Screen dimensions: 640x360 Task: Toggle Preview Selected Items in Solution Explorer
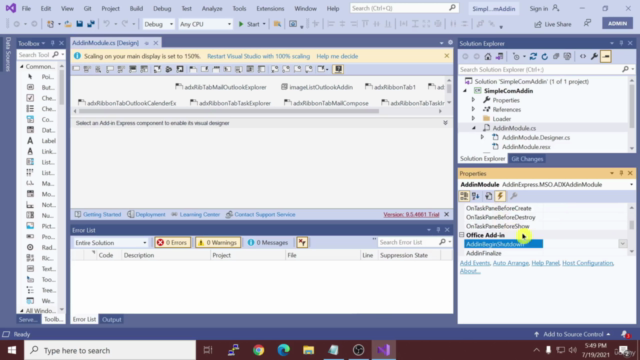pos(606,57)
